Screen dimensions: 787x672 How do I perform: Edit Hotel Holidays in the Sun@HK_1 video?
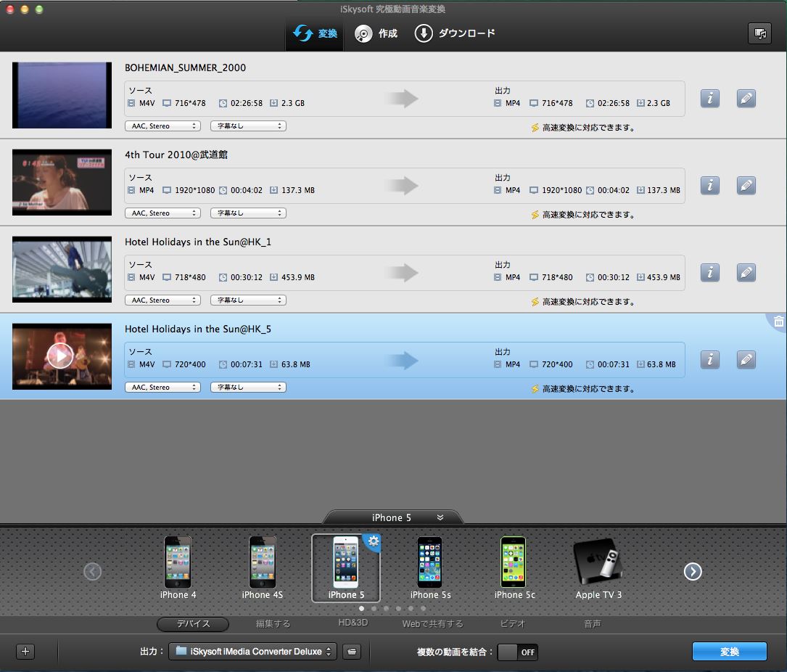[x=746, y=272]
